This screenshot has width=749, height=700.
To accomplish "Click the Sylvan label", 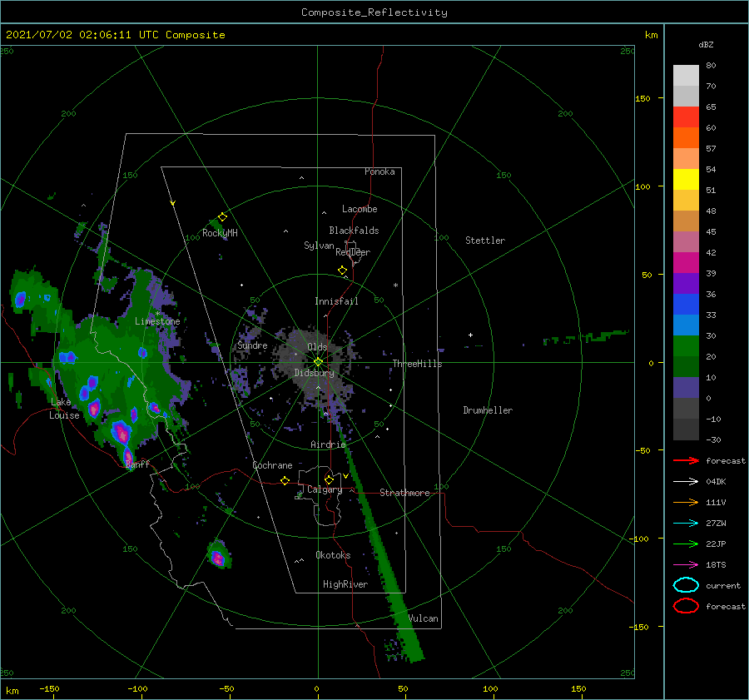I will click(x=319, y=246).
